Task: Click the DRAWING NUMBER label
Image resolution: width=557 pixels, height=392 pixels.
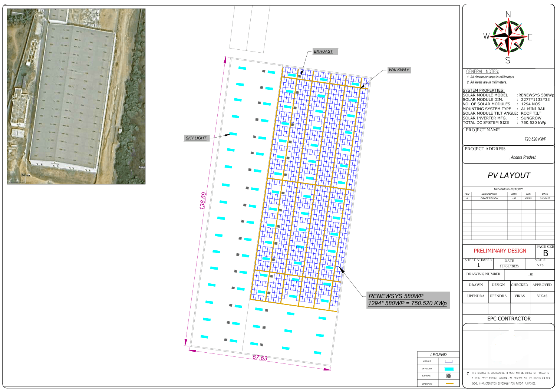Action: pos(483,274)
